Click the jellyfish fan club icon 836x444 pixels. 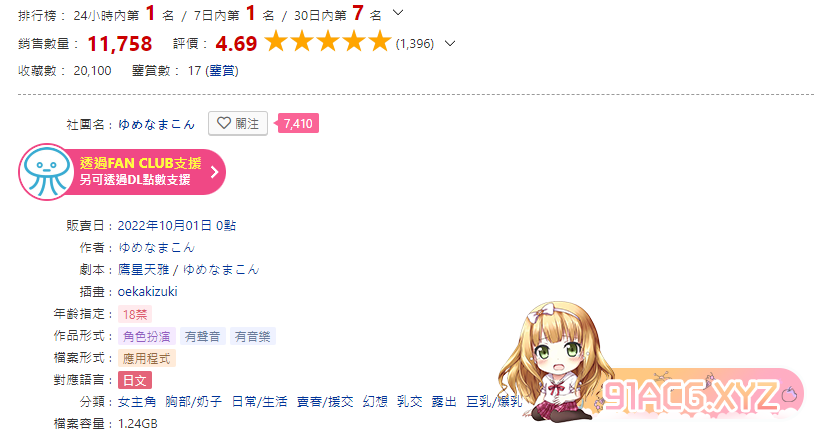[46, 172]
